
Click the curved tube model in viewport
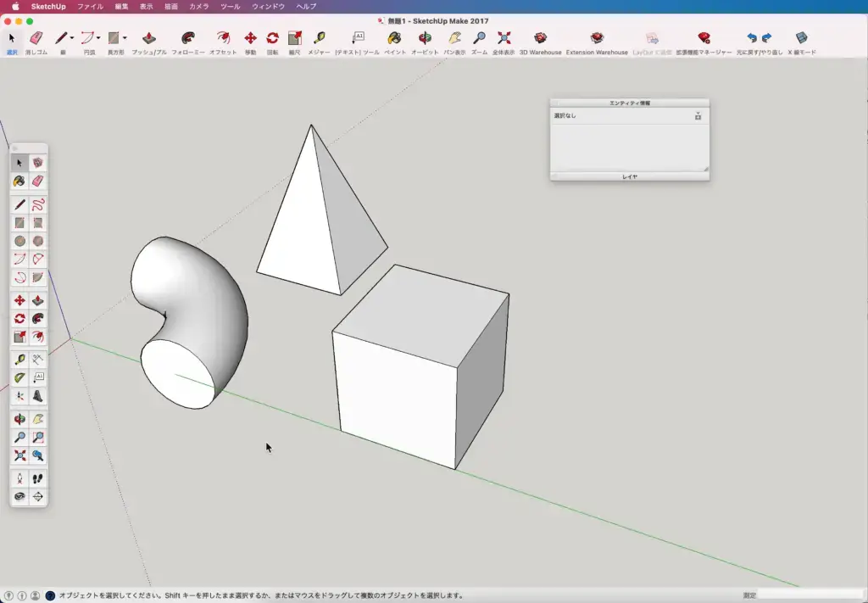(x=205, y=310)
